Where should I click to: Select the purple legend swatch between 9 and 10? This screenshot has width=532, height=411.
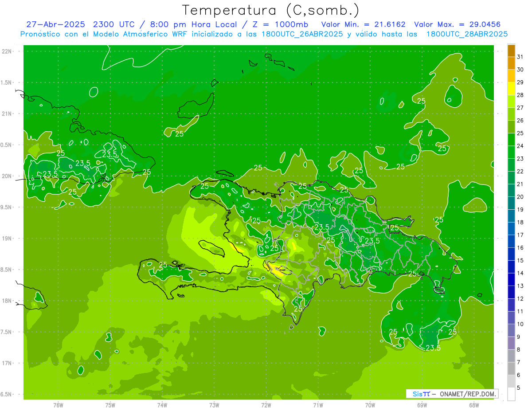coord(511,330)
